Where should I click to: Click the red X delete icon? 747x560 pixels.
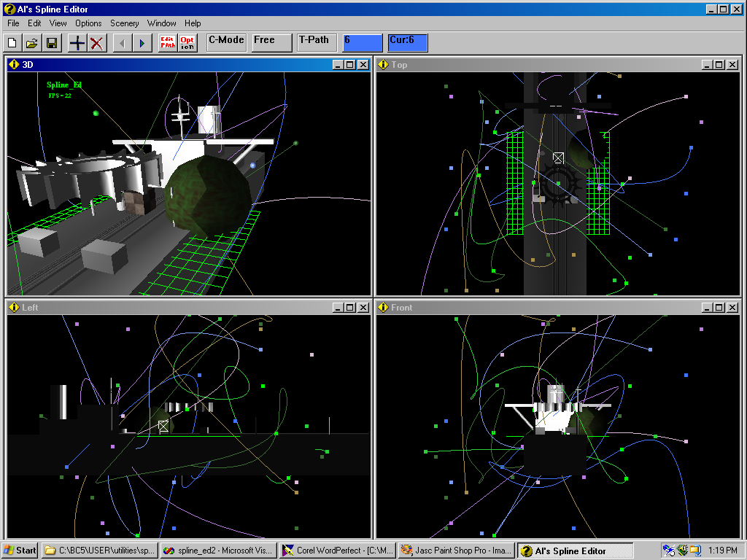click(x=96, y=43)
